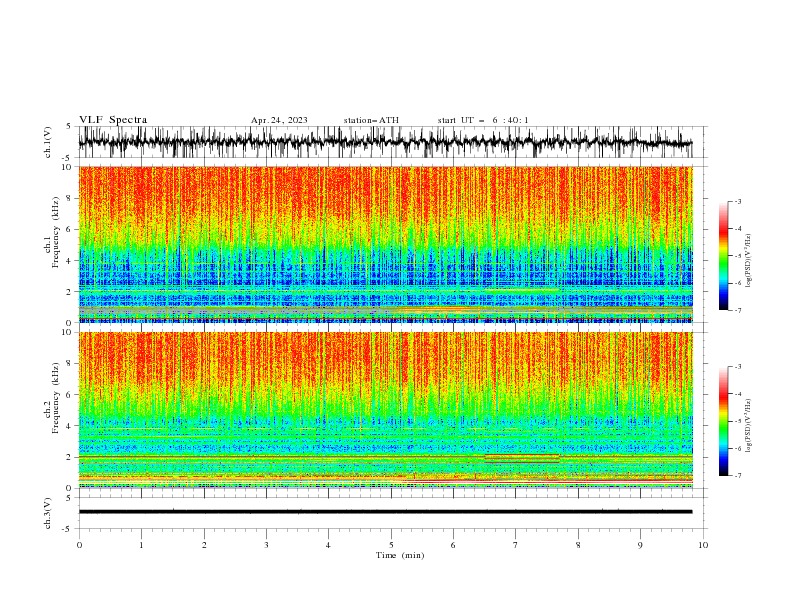Click the "8" kHz tick on ch.1 frequency axis
Viewport: 792px width, 612px height.
(x=70, y=198)
